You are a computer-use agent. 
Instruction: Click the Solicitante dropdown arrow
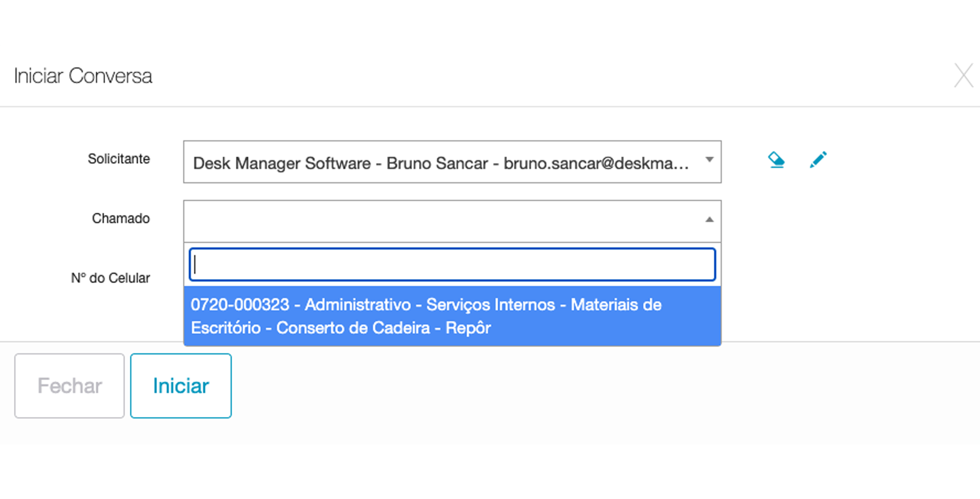pos(709,160)
